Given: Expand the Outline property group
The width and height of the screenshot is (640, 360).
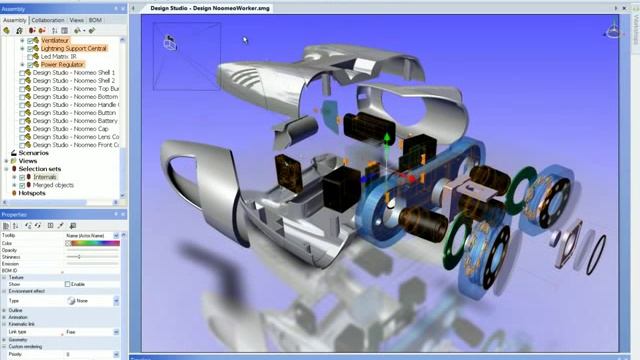Looking at the screenshot, I should point(4,310).
